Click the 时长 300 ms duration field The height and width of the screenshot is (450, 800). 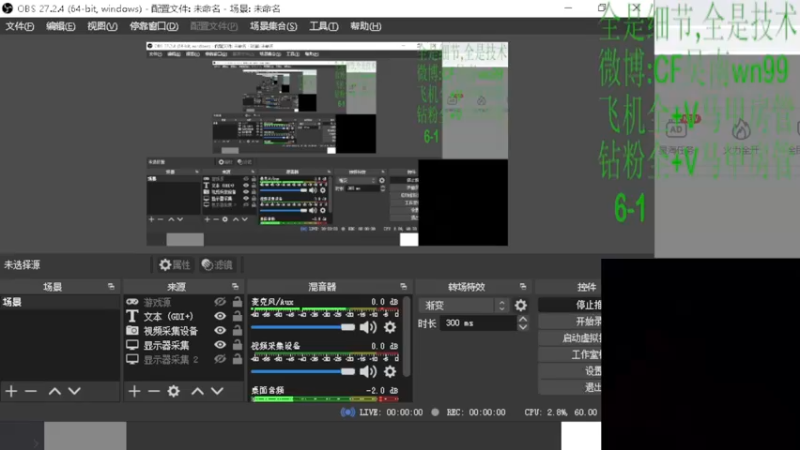478,323
